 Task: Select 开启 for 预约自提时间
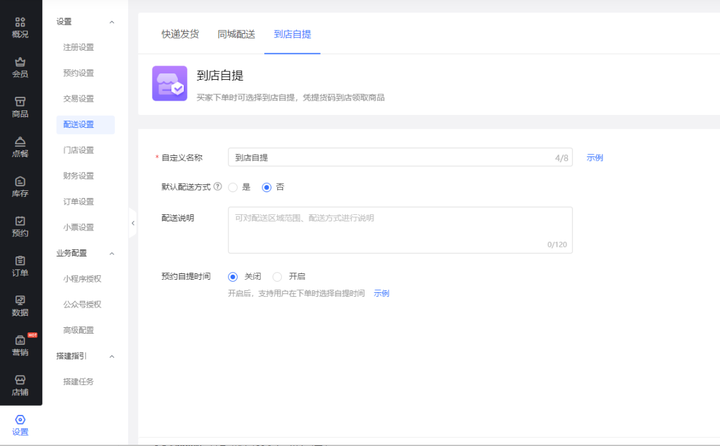pyautogui.click(x=277, y=277)
